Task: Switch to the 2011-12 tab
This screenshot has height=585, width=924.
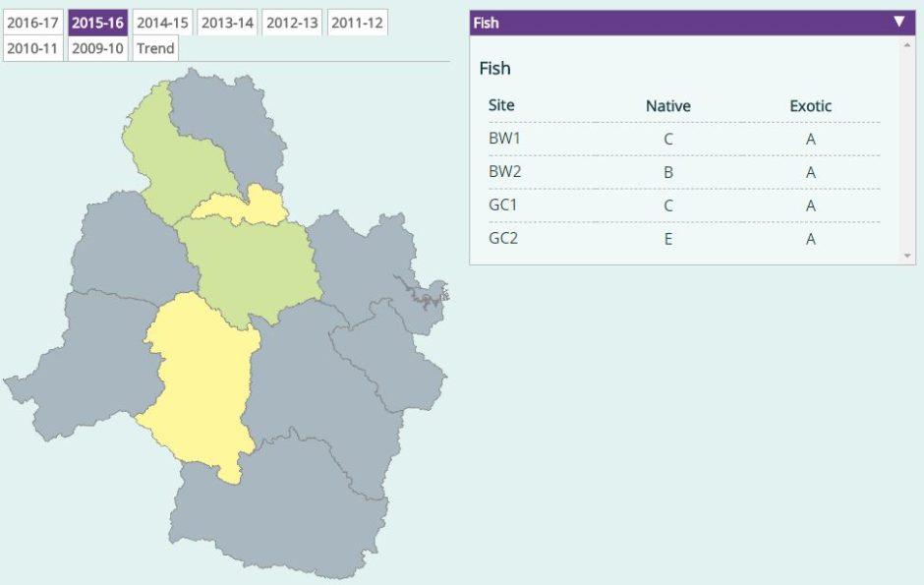Action: click(357, 23)
